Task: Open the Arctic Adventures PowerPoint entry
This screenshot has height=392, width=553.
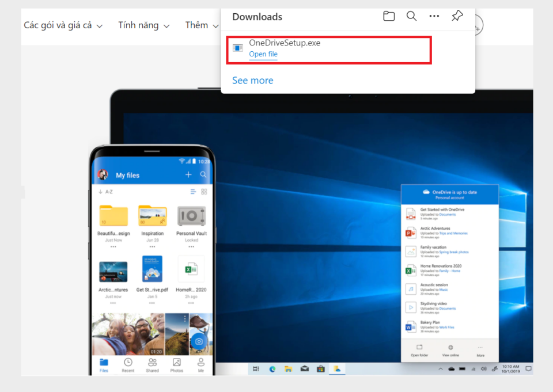Action: pyautogui.click(x=450, y=233)
